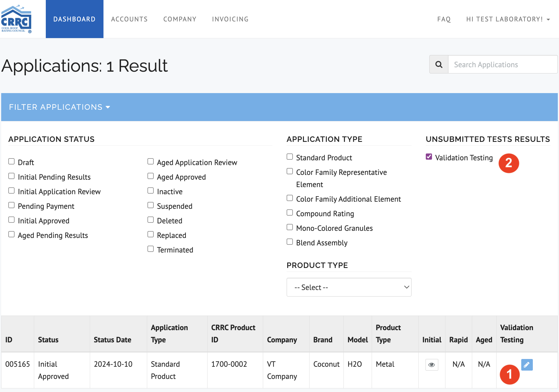Click the CRRC logo in the header
Viewport: 559px width, 392px height.
tap(16, 19)
